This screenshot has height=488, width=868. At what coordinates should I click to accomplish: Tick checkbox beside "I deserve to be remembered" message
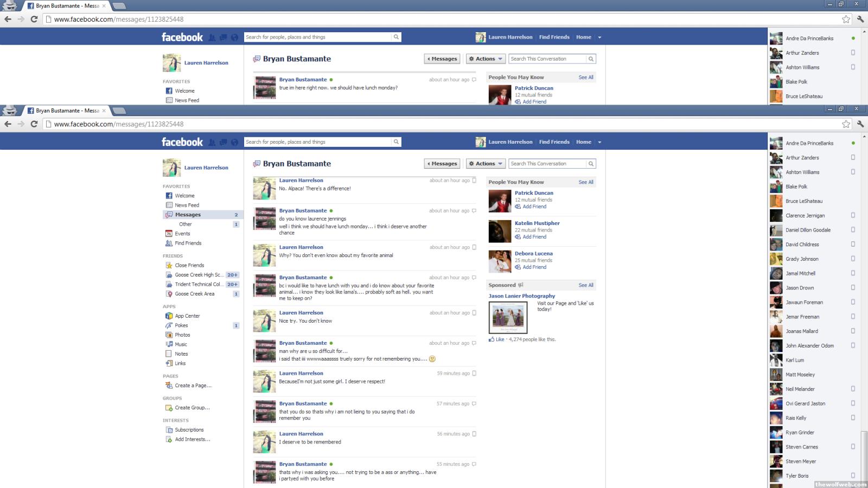click(474, 434)
